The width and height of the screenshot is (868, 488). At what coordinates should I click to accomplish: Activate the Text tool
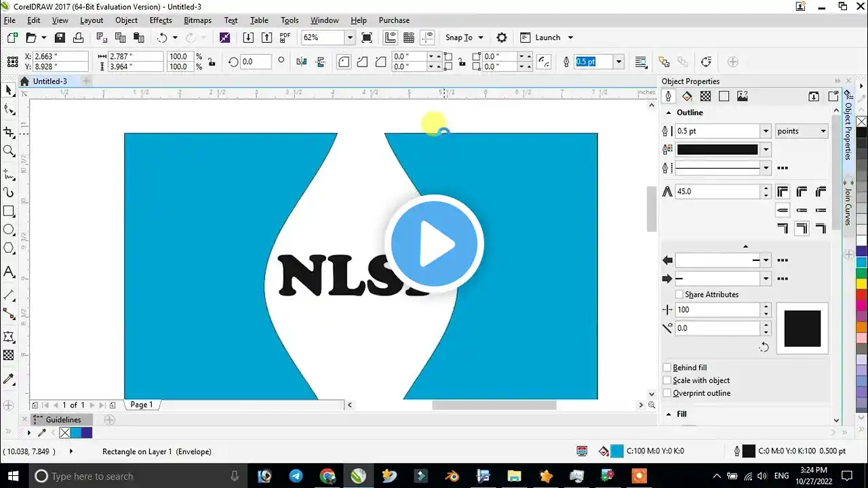click(x=9, y=272)
